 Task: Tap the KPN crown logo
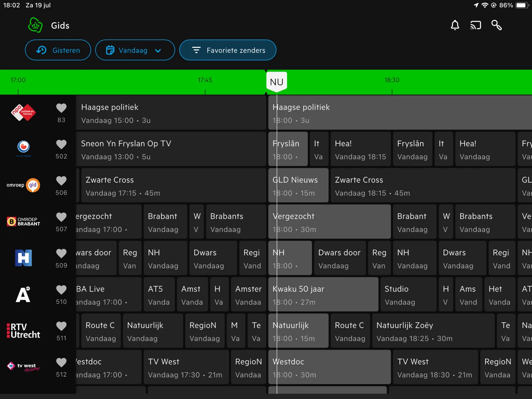click(35, 25)
